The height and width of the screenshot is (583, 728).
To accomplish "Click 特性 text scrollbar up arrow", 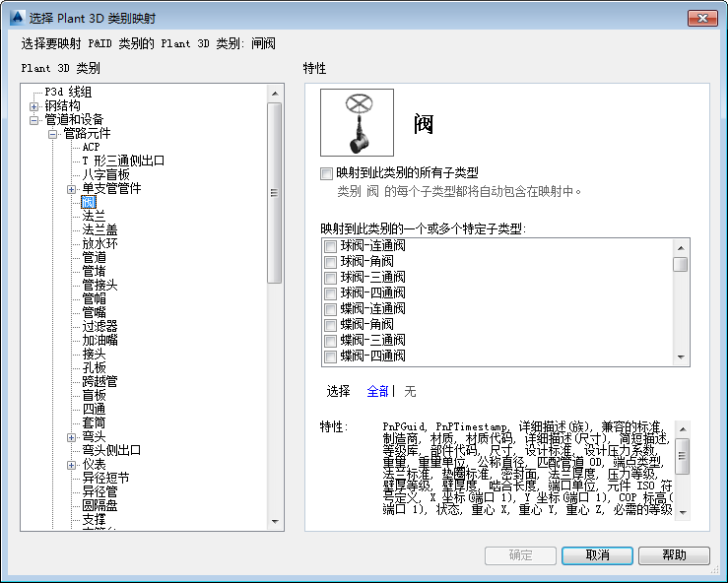I will point(682,428).
